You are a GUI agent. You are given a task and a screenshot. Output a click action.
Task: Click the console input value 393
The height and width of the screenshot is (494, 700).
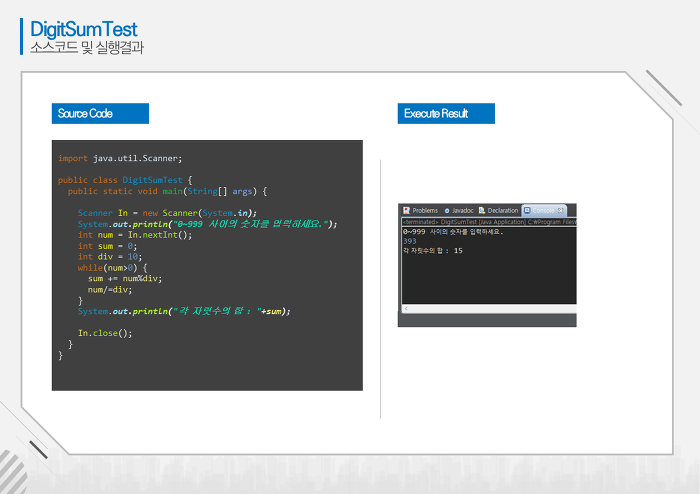click(x=409, y=241)
